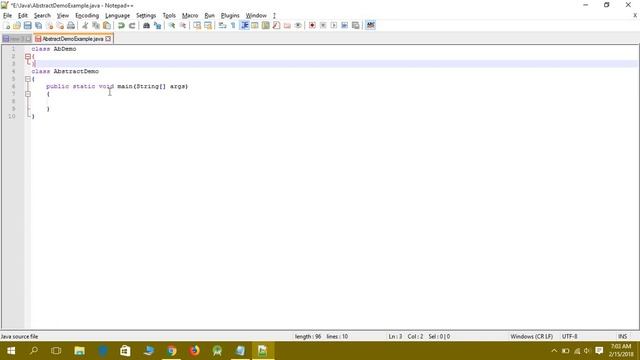This screenshot has height=360, width=640.
Task: Click the Copy toolbar icon
Action: [x=96, y=25]
